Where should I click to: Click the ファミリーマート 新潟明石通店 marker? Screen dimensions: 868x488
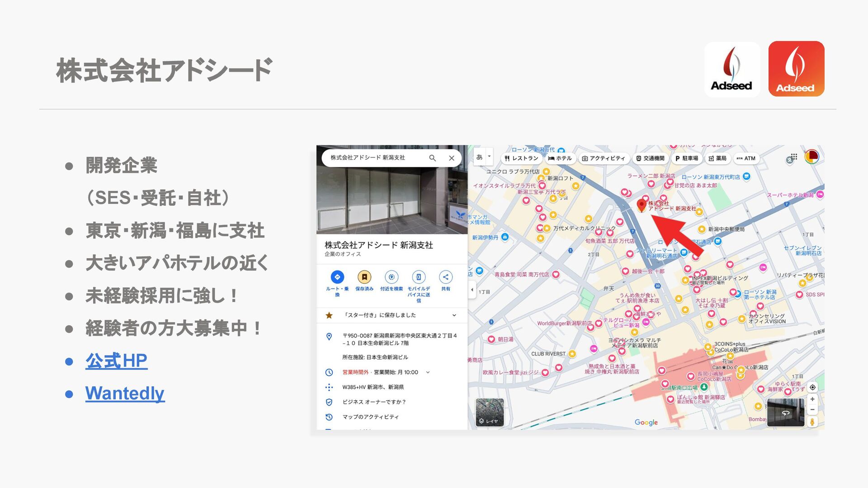pos(684,252)
